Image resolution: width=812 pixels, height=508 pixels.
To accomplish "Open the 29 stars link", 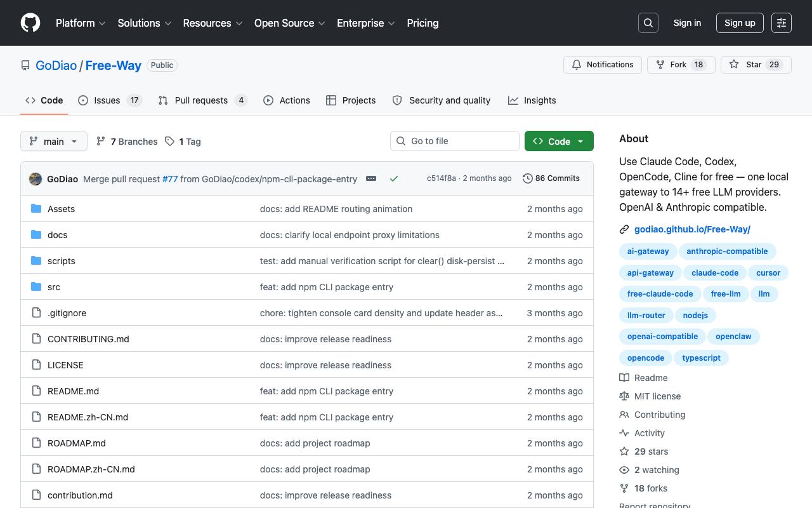I will click(644, 451).
